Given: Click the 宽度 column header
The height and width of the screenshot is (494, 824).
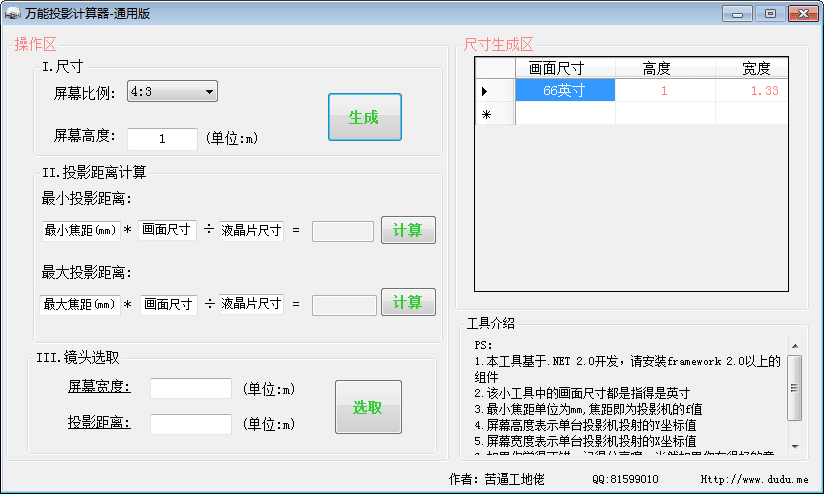Looking at the screenshot, I should coord(755,68).
